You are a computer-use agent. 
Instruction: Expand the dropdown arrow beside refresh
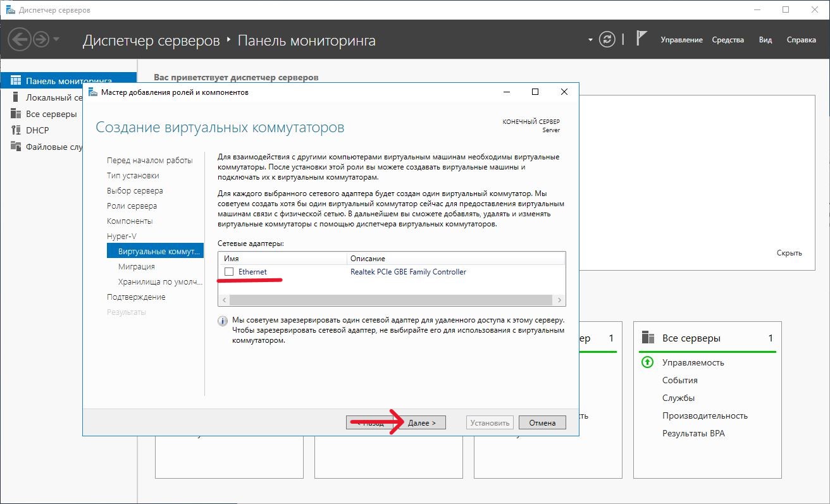591,40
